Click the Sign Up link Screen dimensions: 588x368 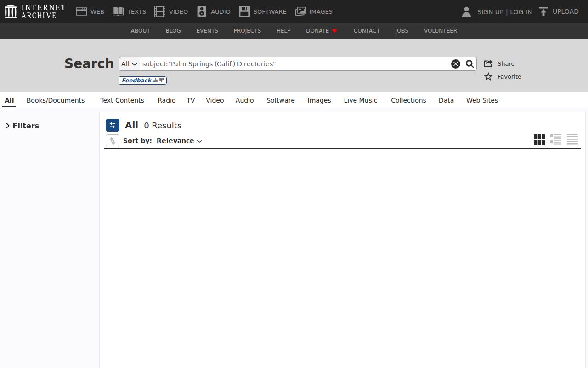point(490,12)
